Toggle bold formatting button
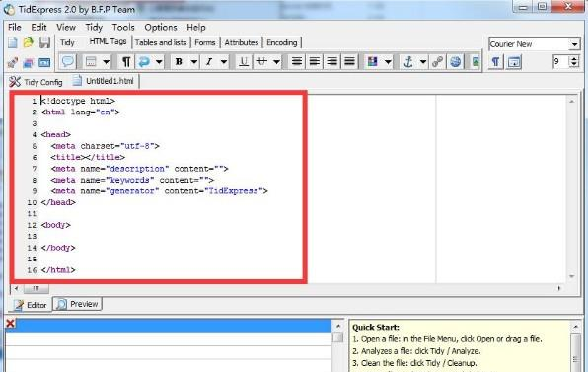Image resolution: width=588 pixels, height=372 pixels. point(179,61)
